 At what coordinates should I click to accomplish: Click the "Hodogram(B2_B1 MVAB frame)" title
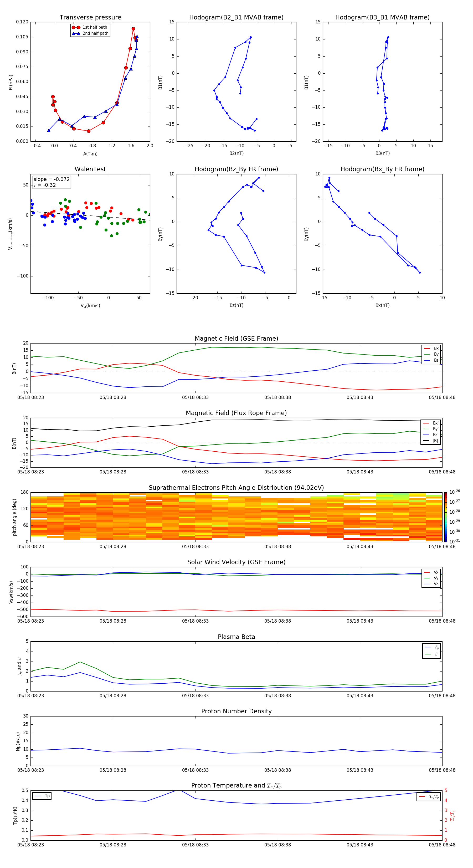[x=236, y=17]
